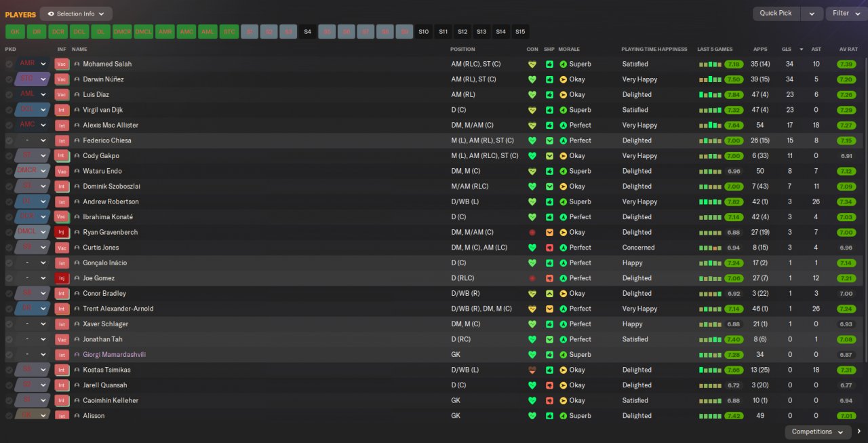The height and width of the screenshot is (443, 868).
Task: Sort by the AV RAT column header
Action: 848,50
